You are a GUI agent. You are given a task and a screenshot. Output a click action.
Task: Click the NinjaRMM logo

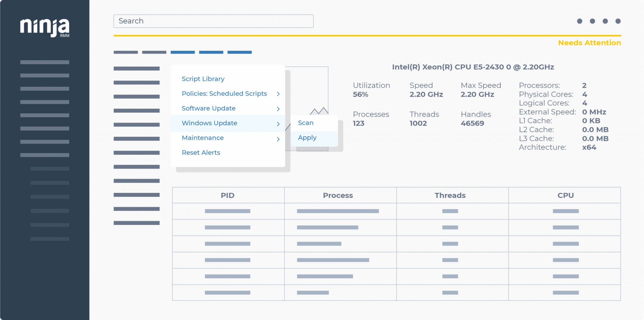pyautogui.click(x=45, y=28)
